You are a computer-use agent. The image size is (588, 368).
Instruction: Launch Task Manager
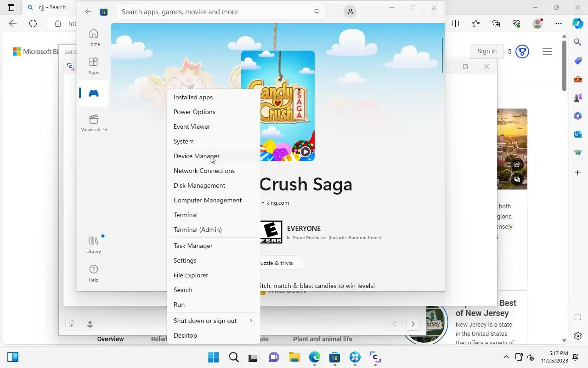tap(214, 246)
